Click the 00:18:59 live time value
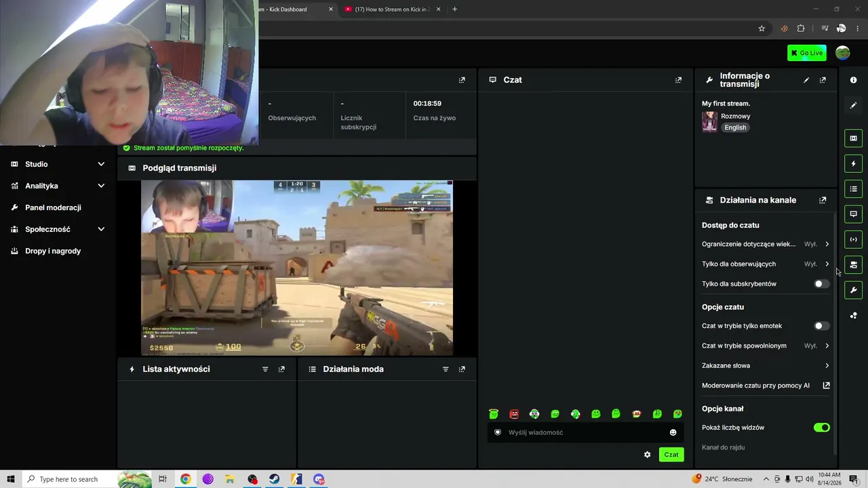 427,104
